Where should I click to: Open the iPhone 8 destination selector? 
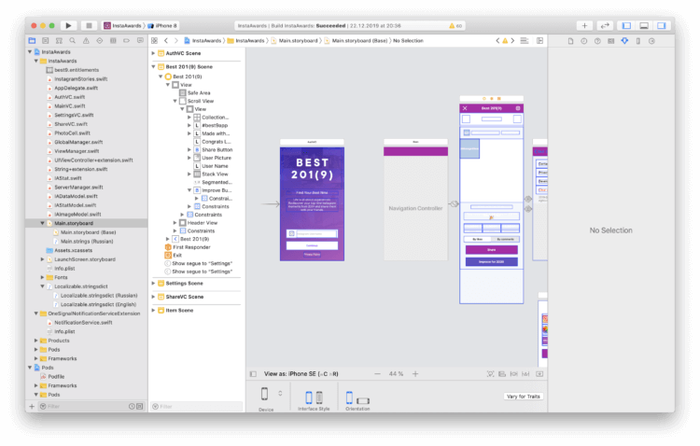pos(165,25)
